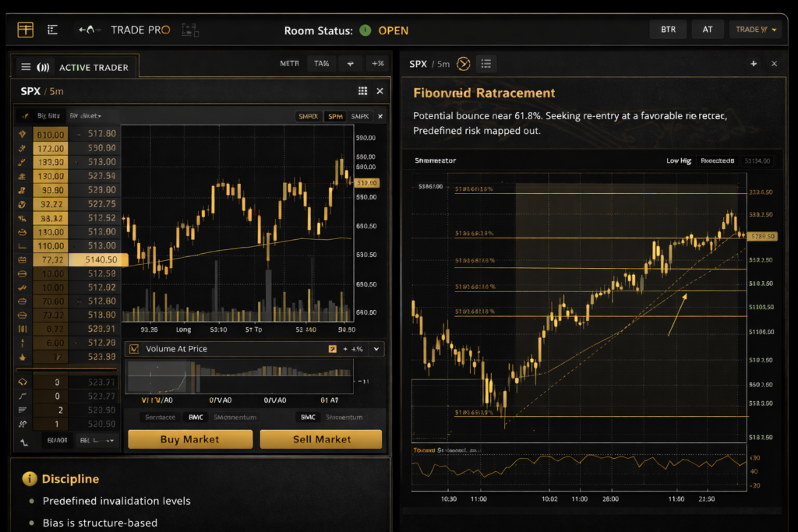Viewport: 798px width, 532px height.
Task: Click the highlighted 5140.50 price cell
Action: (x=95, y=260)
